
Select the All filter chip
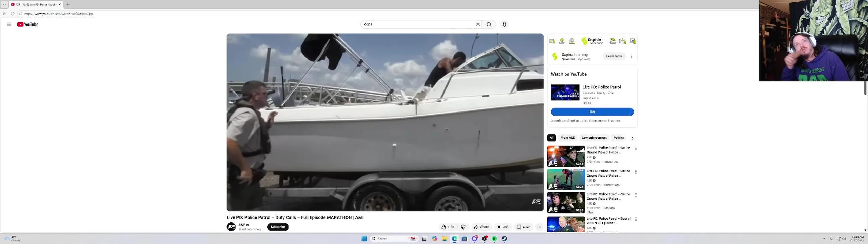[551, 138]
